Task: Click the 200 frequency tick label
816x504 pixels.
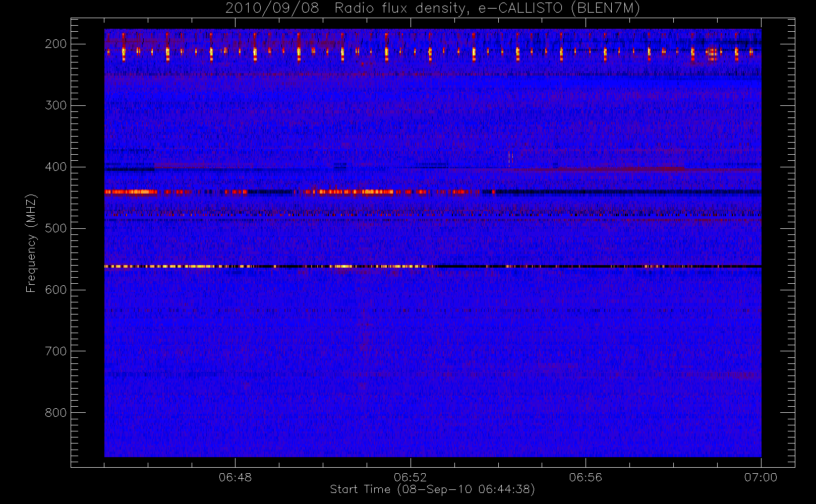Action: tap(56, 44)
